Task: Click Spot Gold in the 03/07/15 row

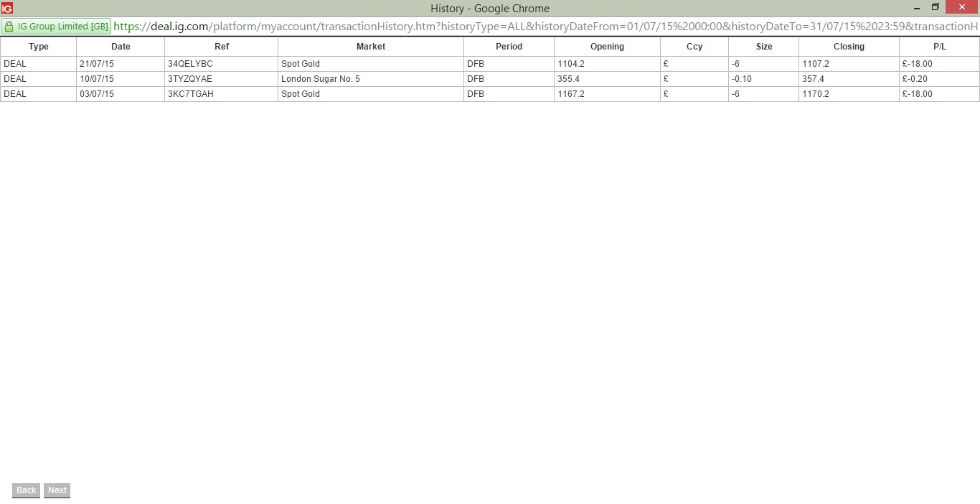Action: click(301, 94)
